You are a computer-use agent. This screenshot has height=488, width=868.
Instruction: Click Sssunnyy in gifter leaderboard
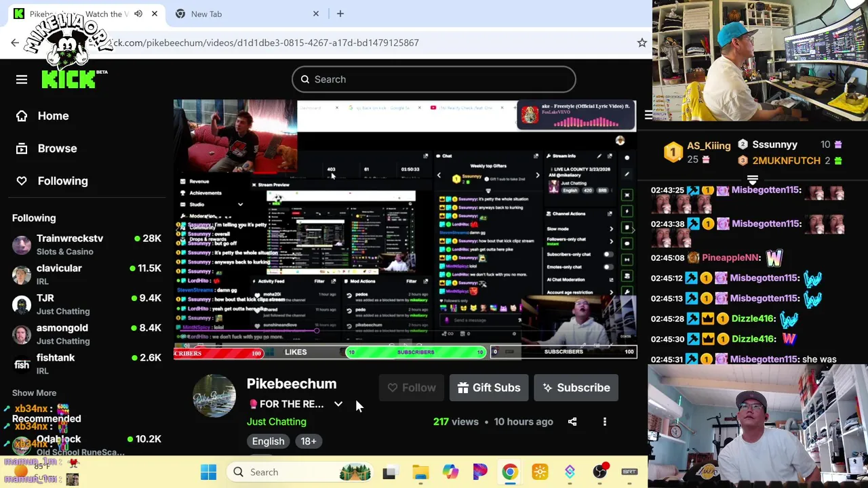(774, 144)
